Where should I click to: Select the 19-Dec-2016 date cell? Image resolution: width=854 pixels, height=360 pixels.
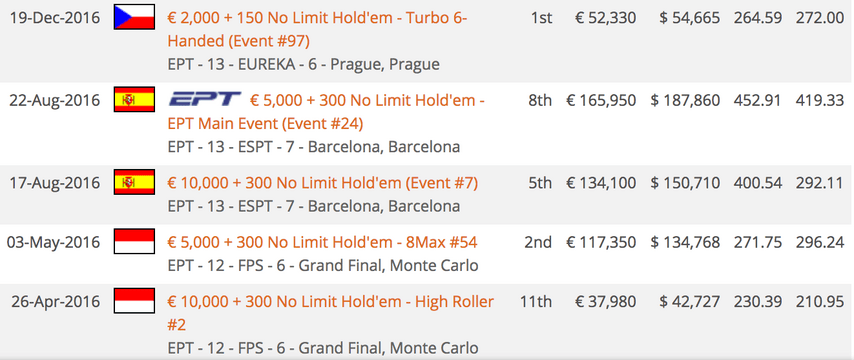pyautogui.click(x=55, y=18)
